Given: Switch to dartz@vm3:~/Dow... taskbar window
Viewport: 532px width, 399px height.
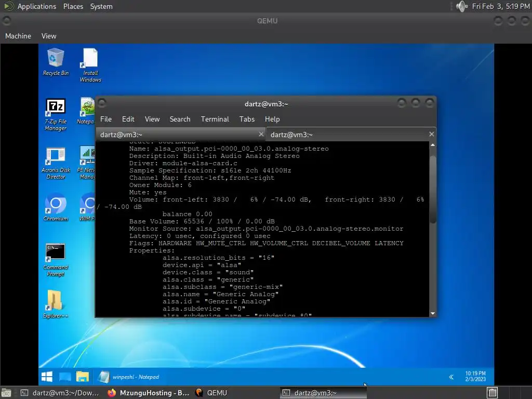Looking at the screenshot, I should (x=60, y=393).
